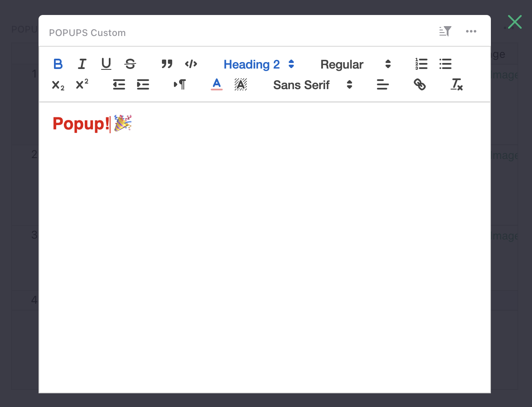Enable the bulleted list
The image size is (532, 407).
[445, 64]
